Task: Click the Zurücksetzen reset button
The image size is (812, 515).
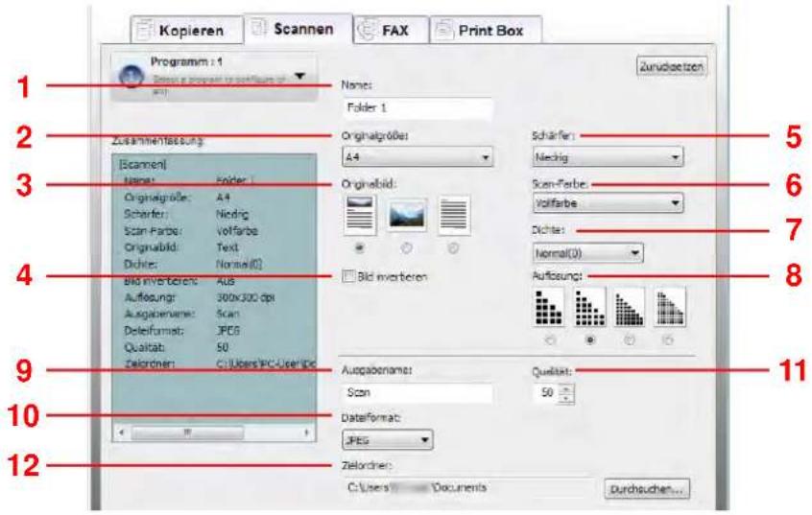Action: (x=672, y=66)
